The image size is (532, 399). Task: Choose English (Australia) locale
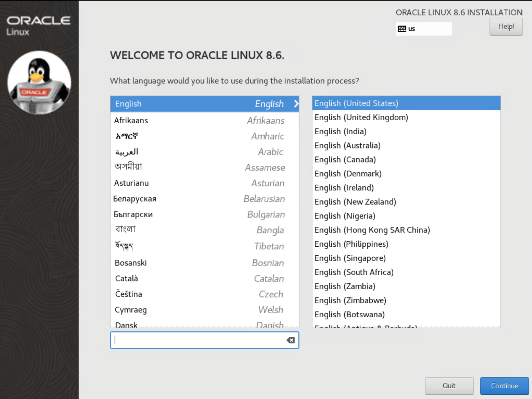406,146
